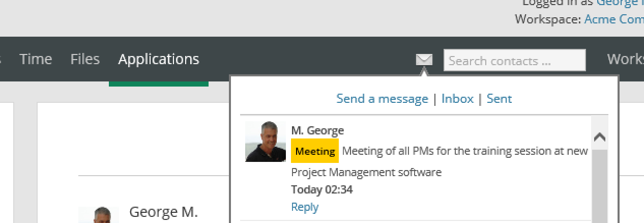Click the George M. name heading
This screenshot has height=223, width=644.
pyautogui.click(x=163, y=212)
